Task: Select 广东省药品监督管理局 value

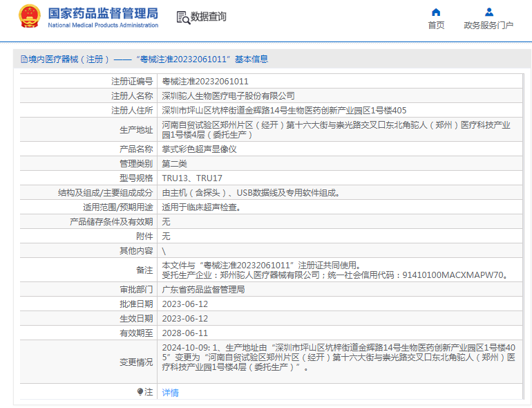Action: click(203, 290)
